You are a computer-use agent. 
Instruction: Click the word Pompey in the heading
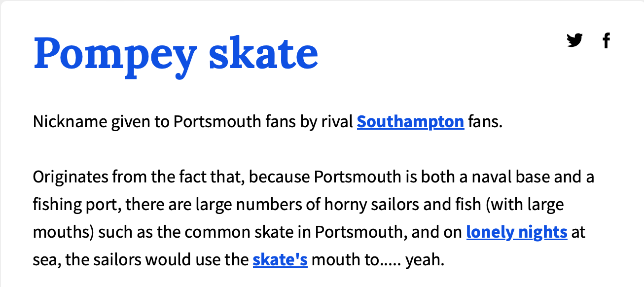pyautogui.click(x=115, y=55)
